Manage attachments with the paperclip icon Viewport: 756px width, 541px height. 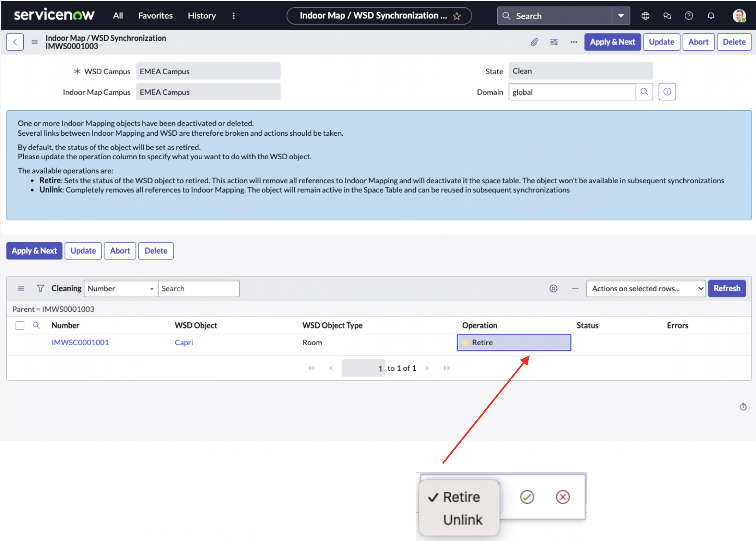coord(534,42)
